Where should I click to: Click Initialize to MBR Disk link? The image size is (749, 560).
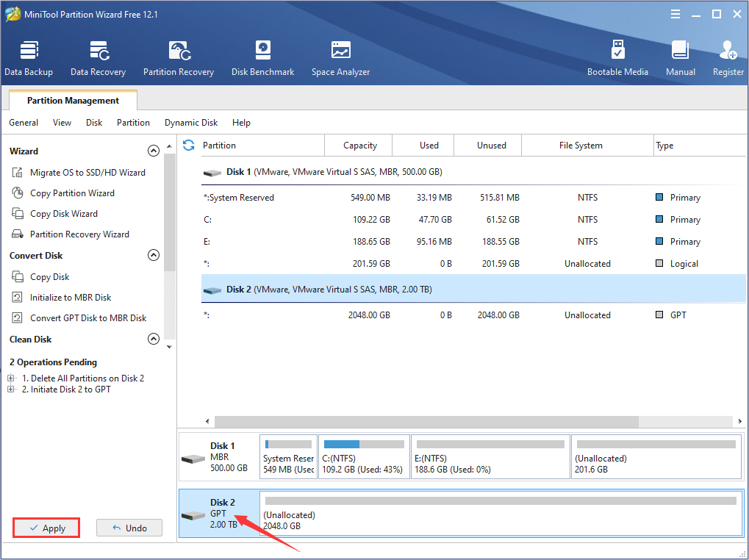(71, 298)
